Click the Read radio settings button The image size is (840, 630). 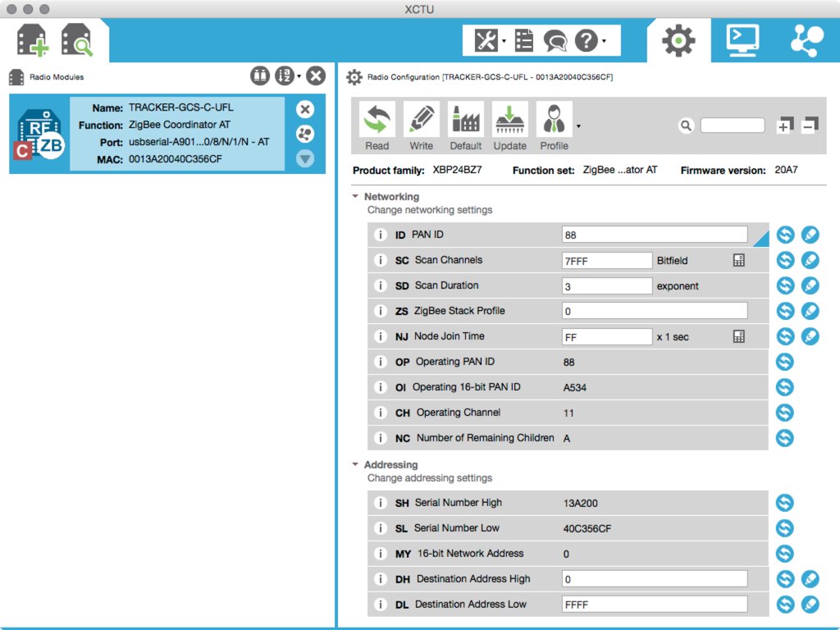click(x=377, y=126)
